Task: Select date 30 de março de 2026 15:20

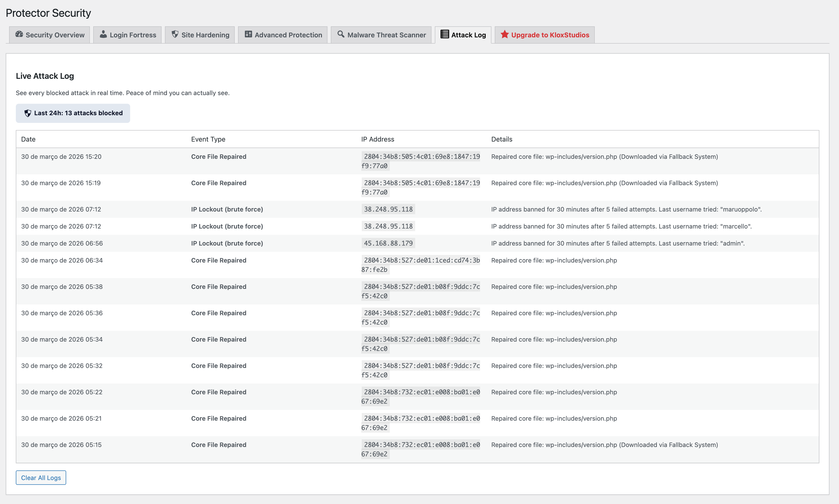Action: [x=61, y=157]
